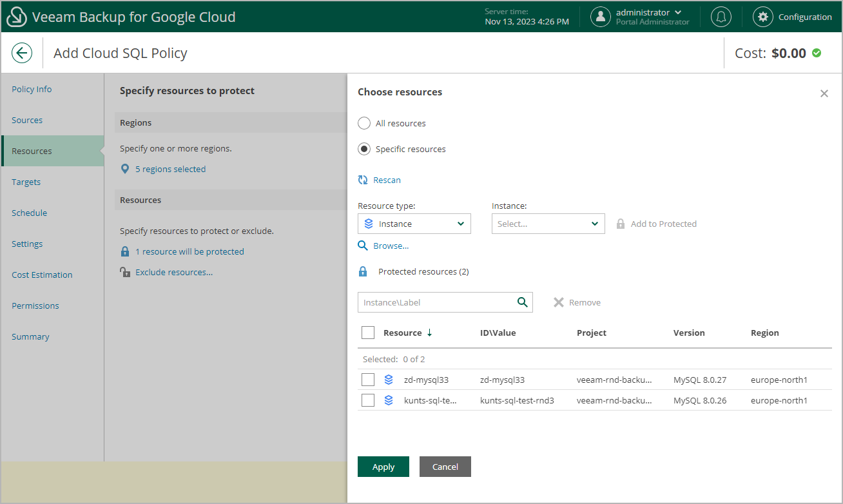Click the 1 resource will be protected link
843x504 pixels.
(189, 251)
